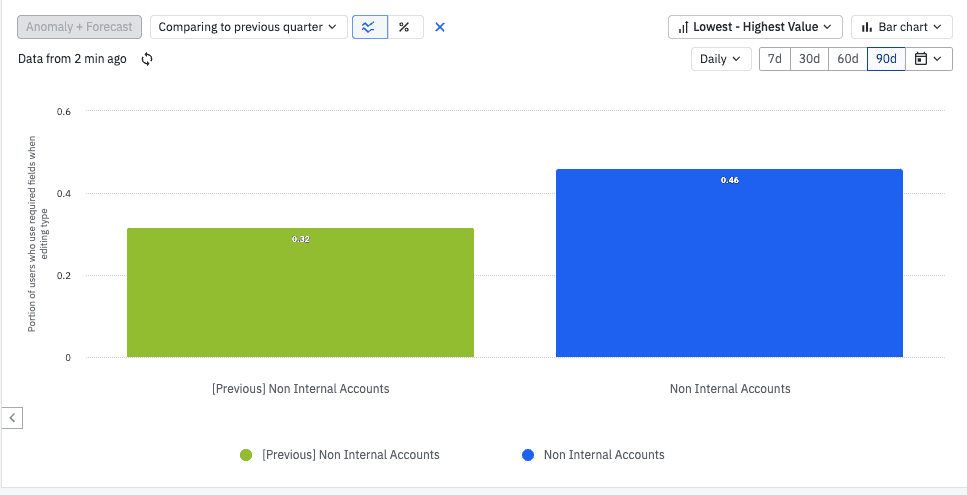The height and width of the screenshot is (495, 967).
Task: Switch to the 60d time range
Action: coord(847,59)
